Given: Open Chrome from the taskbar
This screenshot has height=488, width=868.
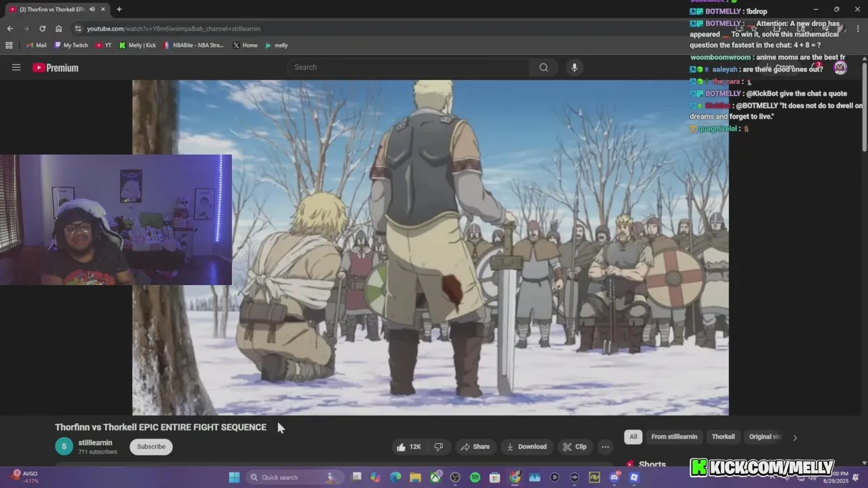Looking at the screenshot, I should pos(515,477).
